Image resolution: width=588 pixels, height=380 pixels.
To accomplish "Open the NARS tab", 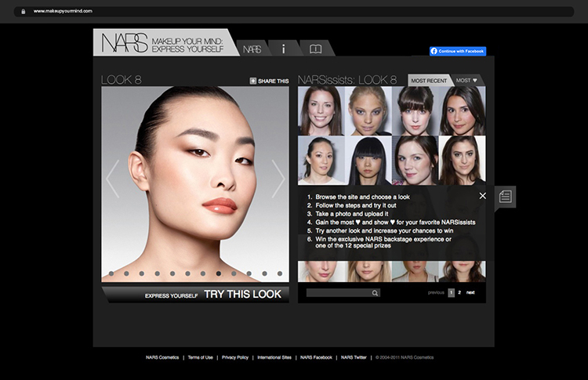I will pos(252,49).
